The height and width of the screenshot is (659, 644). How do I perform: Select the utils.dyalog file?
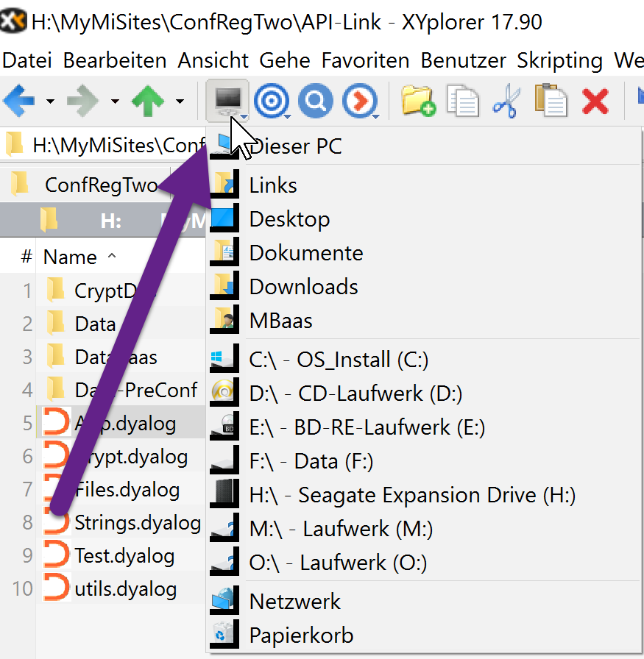125,589
